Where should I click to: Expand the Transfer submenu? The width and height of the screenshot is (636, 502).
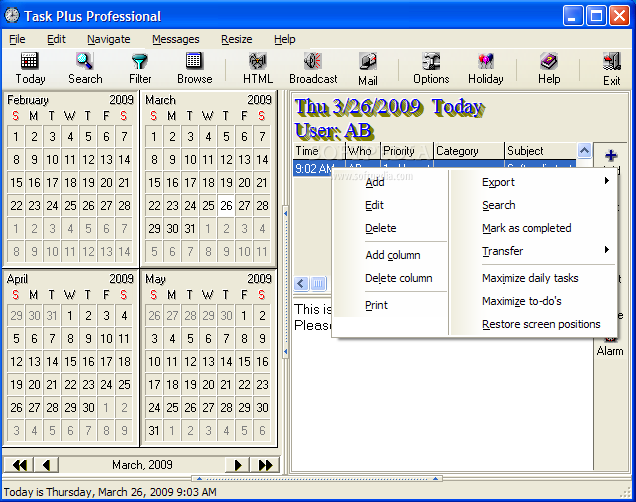coord(533,251)
